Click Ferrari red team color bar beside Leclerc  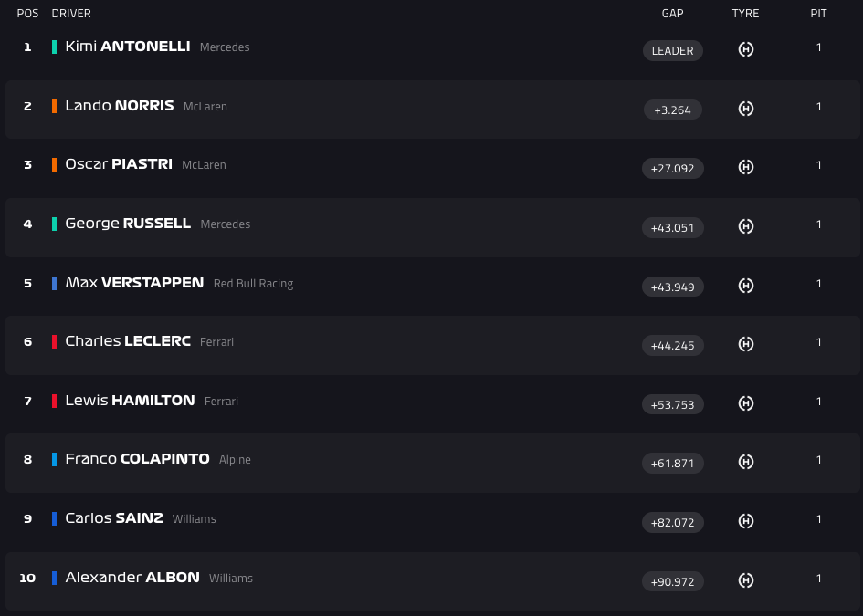(55, 341)
